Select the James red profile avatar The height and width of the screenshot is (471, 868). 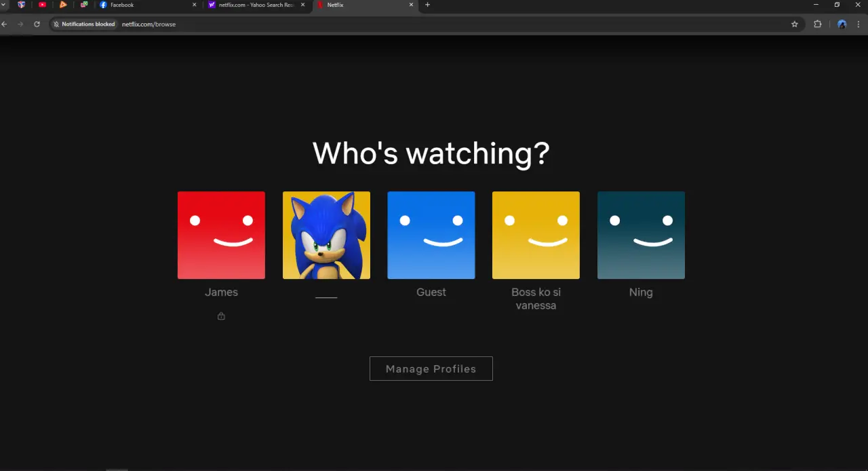click(x=221, y=235)
